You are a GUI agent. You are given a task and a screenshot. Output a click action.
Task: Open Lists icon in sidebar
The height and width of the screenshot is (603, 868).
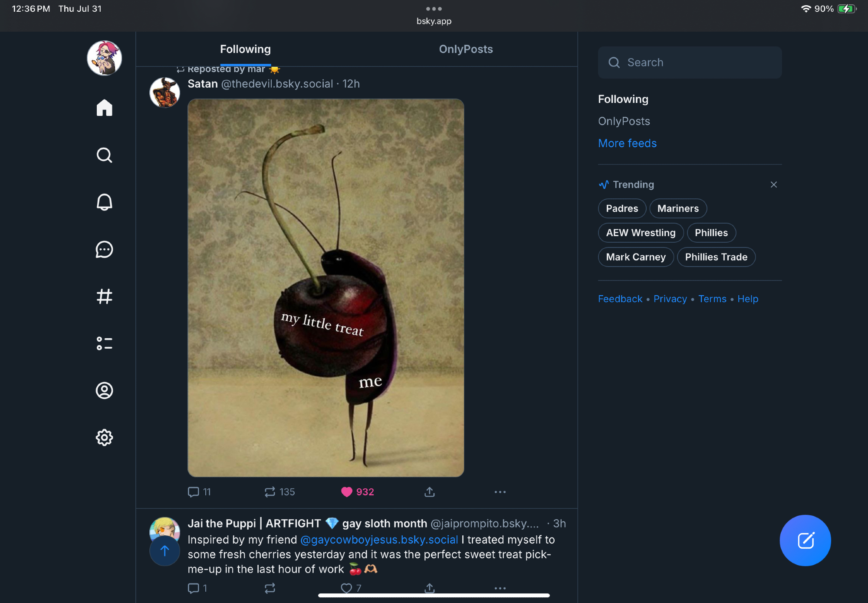click(104, 343)
